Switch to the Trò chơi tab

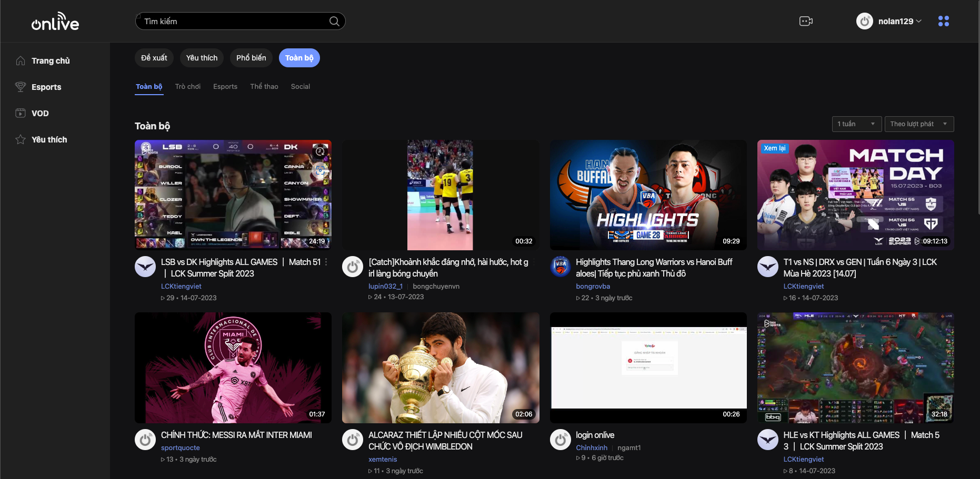188,86
